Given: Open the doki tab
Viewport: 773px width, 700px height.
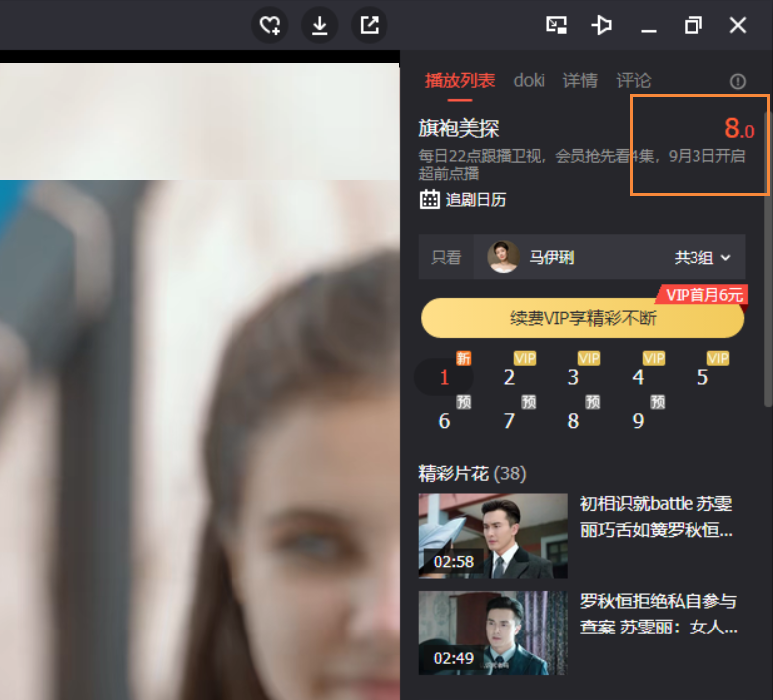Looking at the screenshot, I should click(x=529, y=80).
